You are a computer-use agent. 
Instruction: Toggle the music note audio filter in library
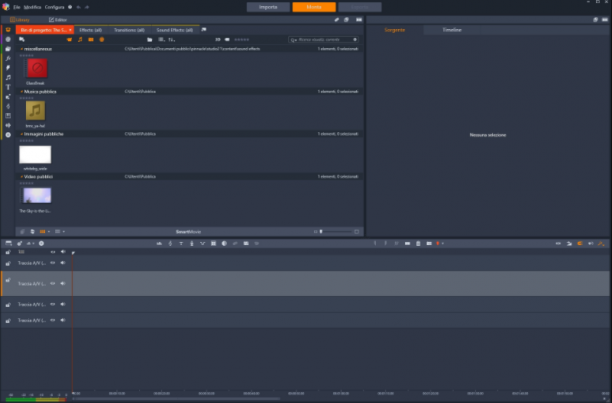tap(80, 39)
